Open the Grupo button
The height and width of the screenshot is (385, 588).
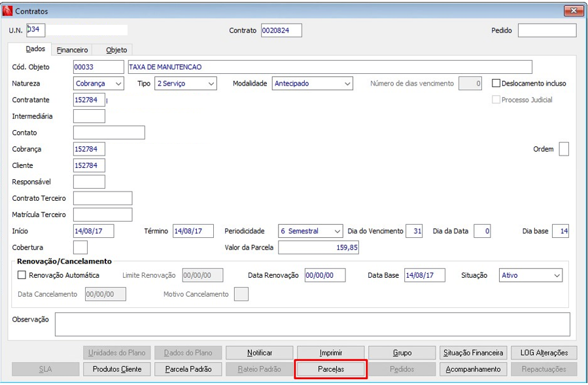(x=402, y=353)
